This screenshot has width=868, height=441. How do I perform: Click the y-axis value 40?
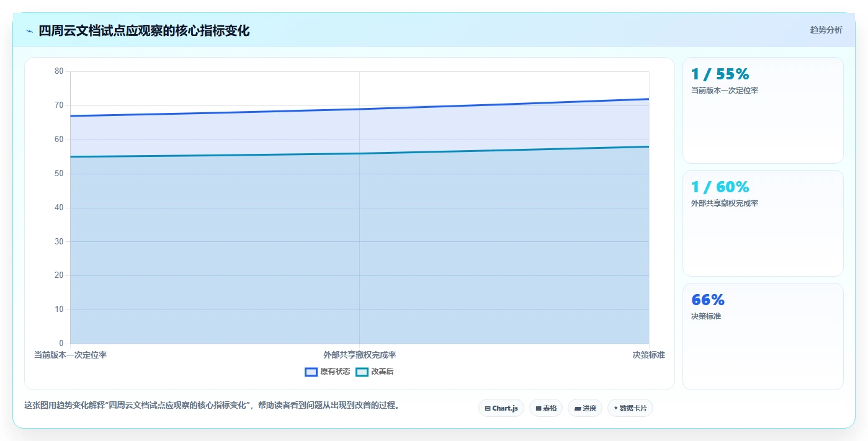coord(59,208)
